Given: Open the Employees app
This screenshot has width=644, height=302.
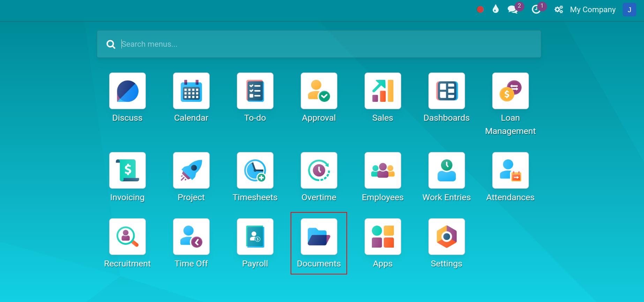Looking at the screenshot, I should pyautogui.click(x=383, y=171).
